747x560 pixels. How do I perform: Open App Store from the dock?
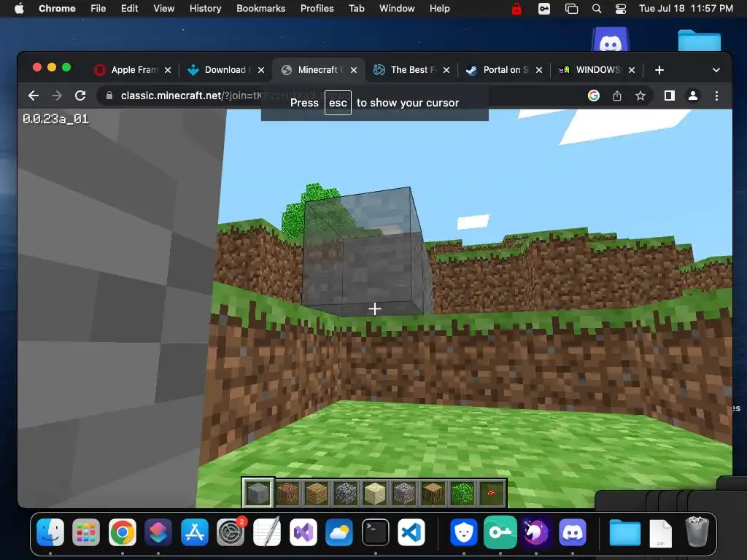click(x=194, y=532)
